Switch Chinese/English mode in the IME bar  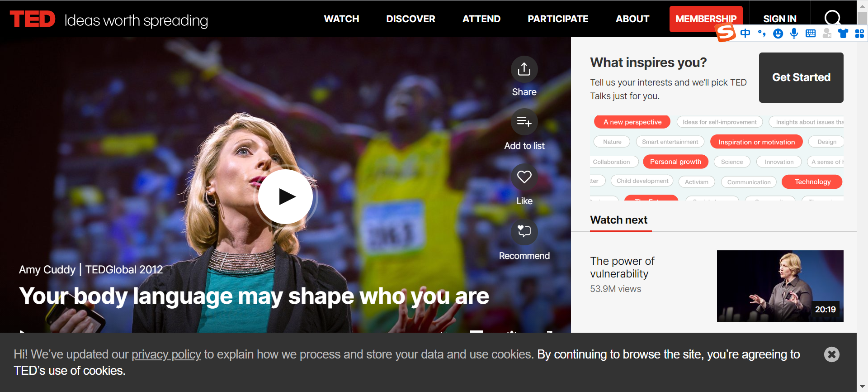[x=745, y=33]
